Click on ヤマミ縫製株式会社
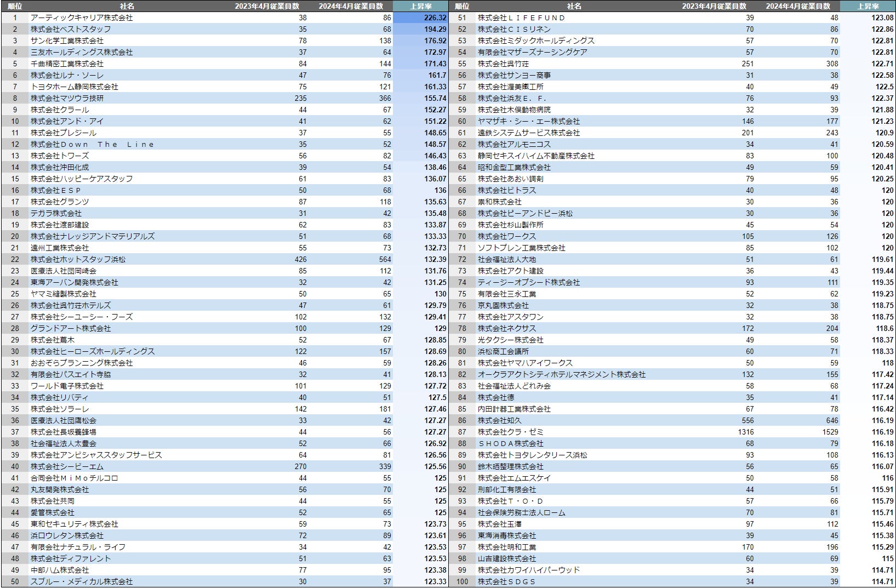The height and width of the screenshot is (588, 896). point(64,294)
